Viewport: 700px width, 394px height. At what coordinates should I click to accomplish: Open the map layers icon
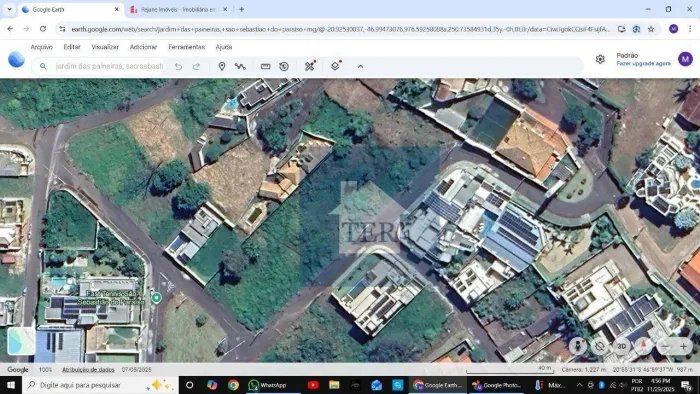coord(336,66)
